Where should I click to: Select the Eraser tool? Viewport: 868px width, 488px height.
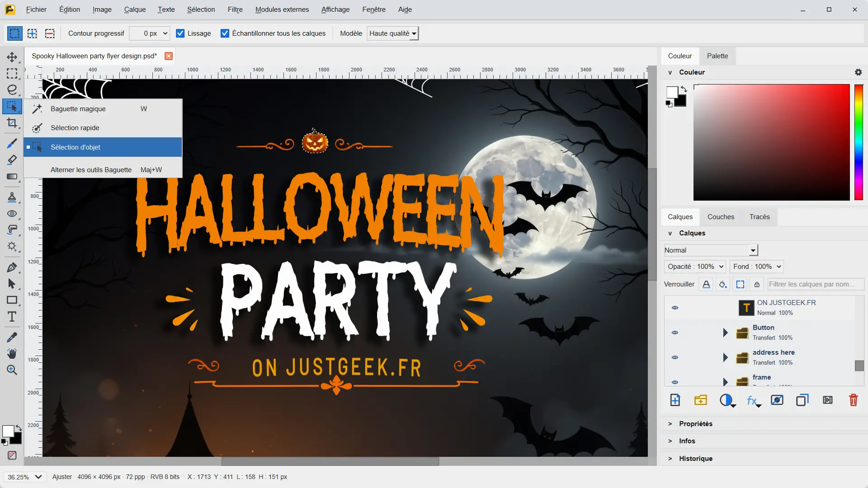click(x=12, y=160)
